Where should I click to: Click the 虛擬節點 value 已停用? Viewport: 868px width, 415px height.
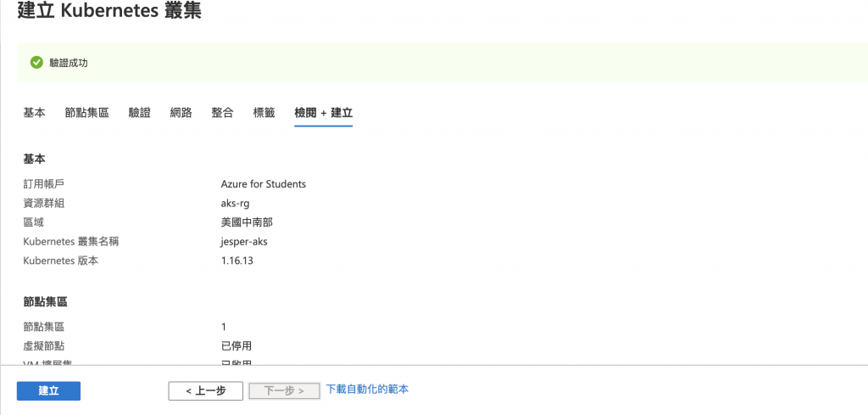coord(236,345)
